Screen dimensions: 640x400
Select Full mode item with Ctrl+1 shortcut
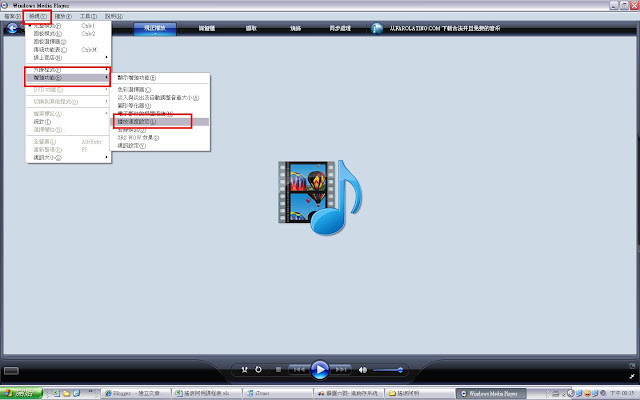(x=68, y=26)
